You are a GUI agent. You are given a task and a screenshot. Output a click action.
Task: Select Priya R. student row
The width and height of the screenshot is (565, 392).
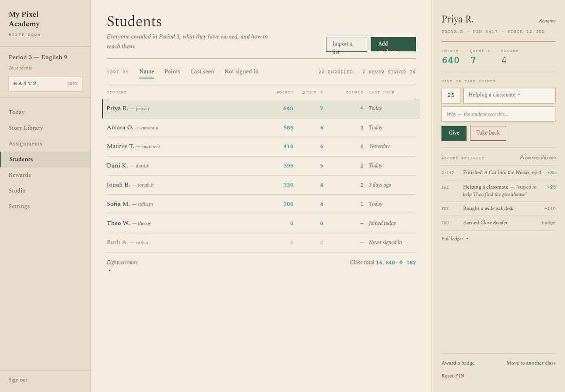coord(261,109)
